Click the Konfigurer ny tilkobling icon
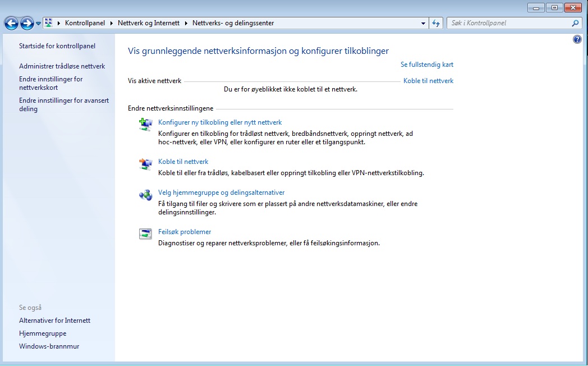 coord(145,124)
